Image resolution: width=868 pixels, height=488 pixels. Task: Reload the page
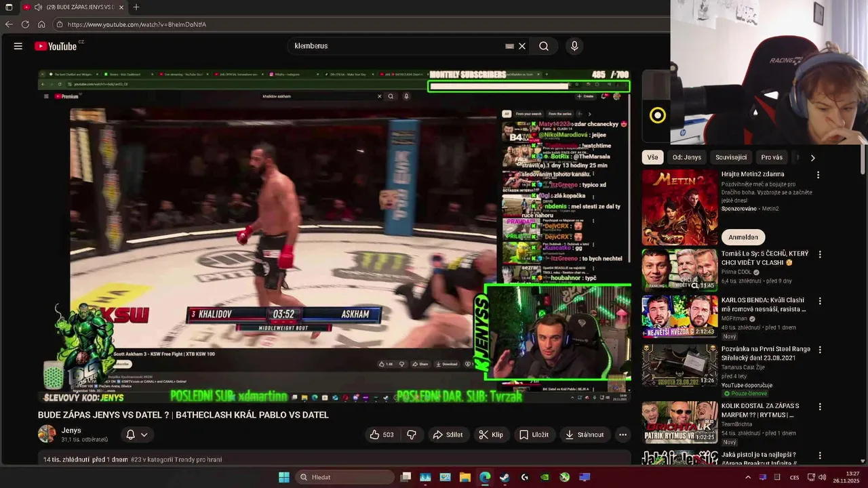click(x=25, y=24)
